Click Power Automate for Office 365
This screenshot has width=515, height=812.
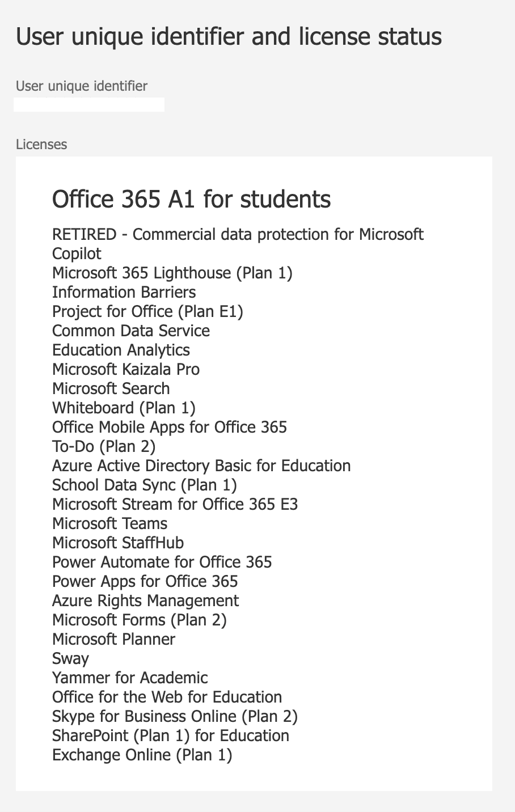click(x=162, y=563)
